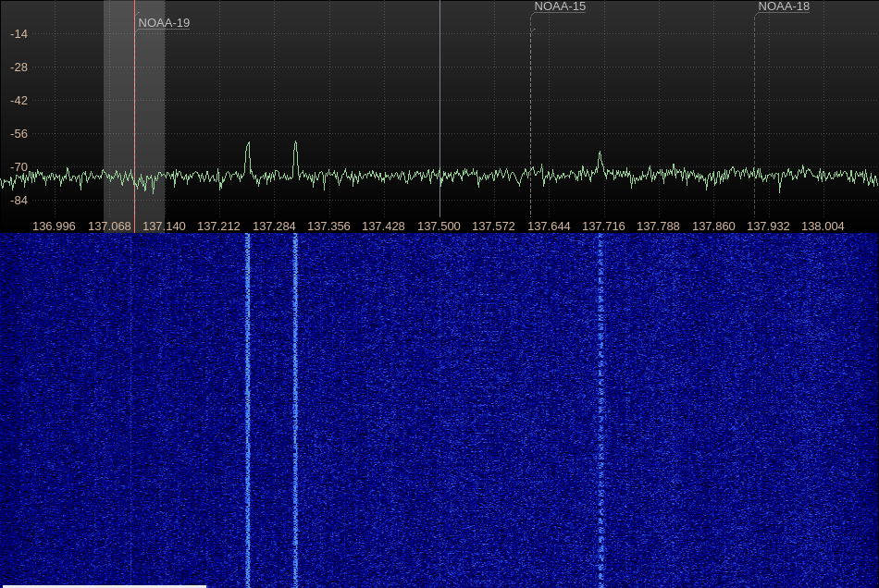Click the 137.932 frequency axis label
Image resolution: width=879 pixels, height=588 pixels.
tap(768, 227)
